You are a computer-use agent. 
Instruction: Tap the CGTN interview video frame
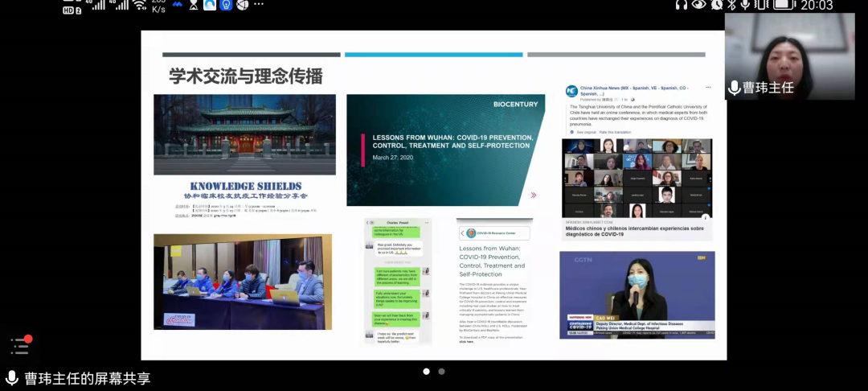pyautogui.click(x=637, y=294)
